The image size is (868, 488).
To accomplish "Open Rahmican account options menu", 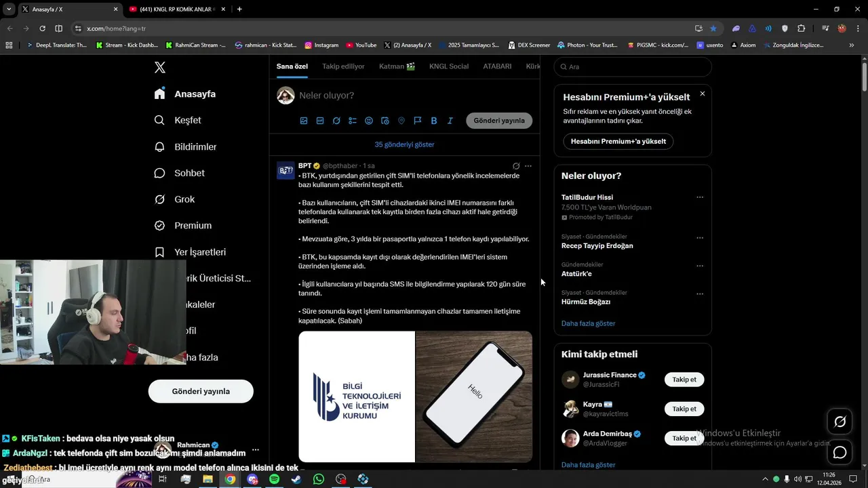I will point(256,449).
